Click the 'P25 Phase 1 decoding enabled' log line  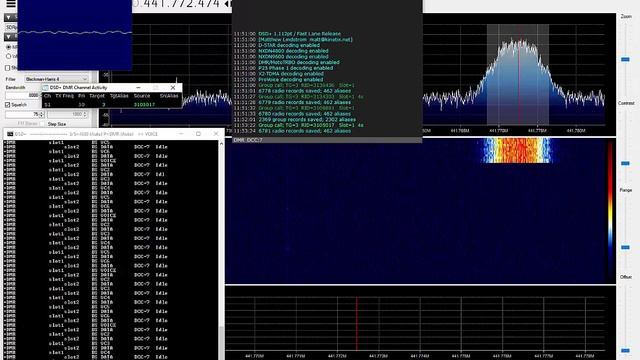click(x=296, y=68)
